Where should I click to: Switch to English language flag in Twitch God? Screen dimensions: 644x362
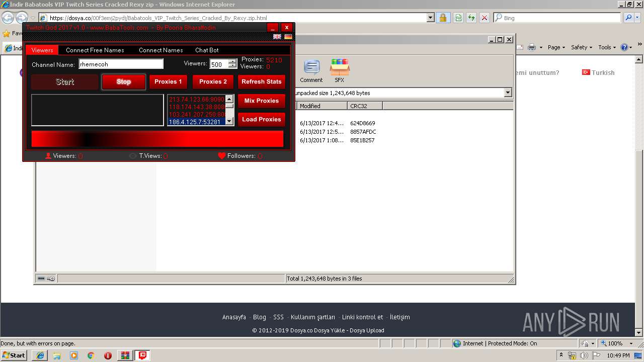(277, 37)
